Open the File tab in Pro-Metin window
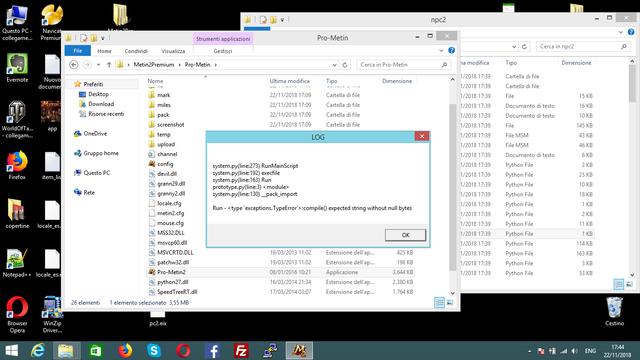The image size is (640, 360). [x=78, y=51]
